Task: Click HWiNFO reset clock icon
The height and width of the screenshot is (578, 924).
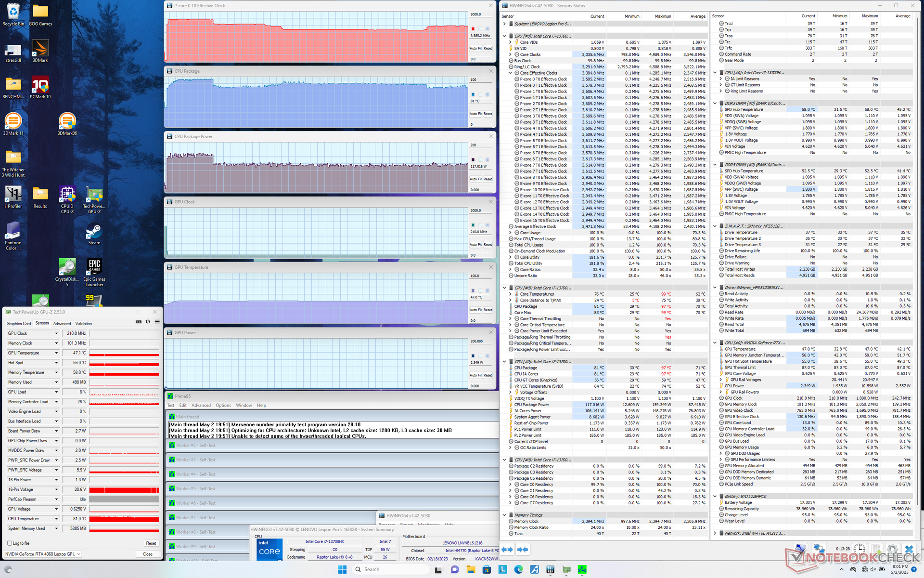Action: [860, 550]
